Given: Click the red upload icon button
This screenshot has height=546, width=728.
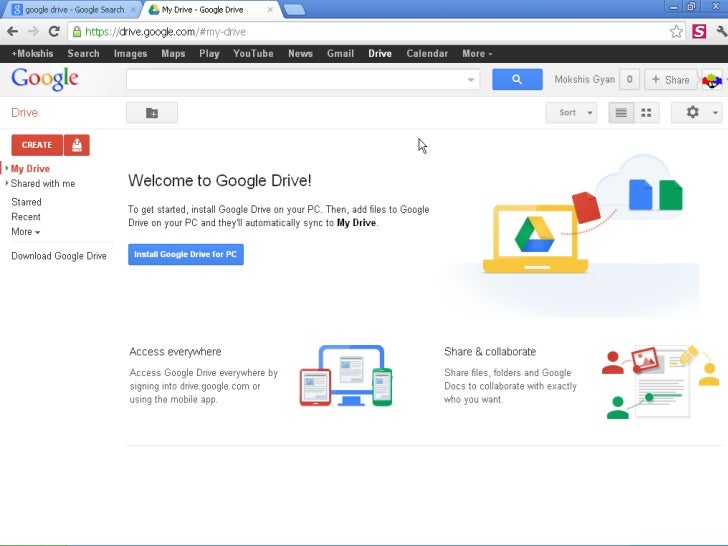Looking at the screenshot, I should tap(77, 145).
